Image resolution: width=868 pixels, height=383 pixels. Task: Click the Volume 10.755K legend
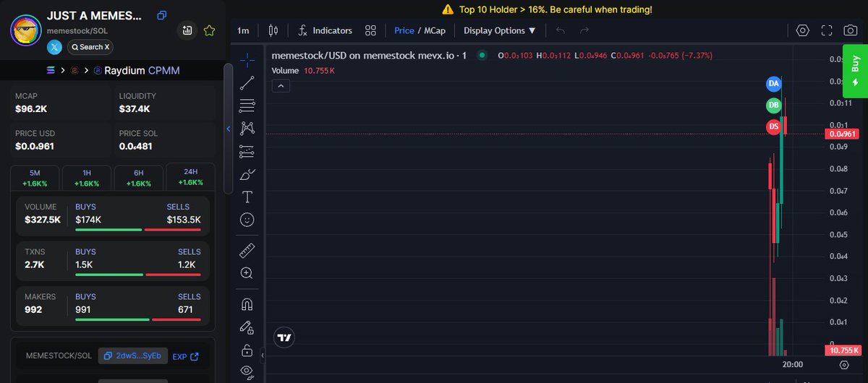point(303,71)
